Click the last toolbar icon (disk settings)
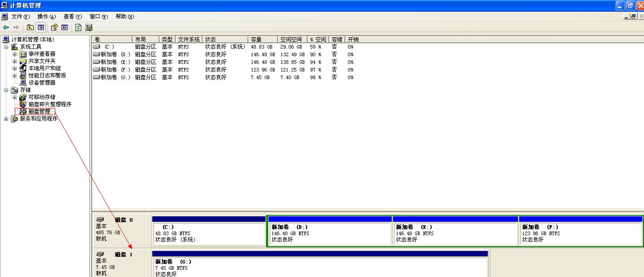This screenshot has width=644, height=277. pos(89,27)
